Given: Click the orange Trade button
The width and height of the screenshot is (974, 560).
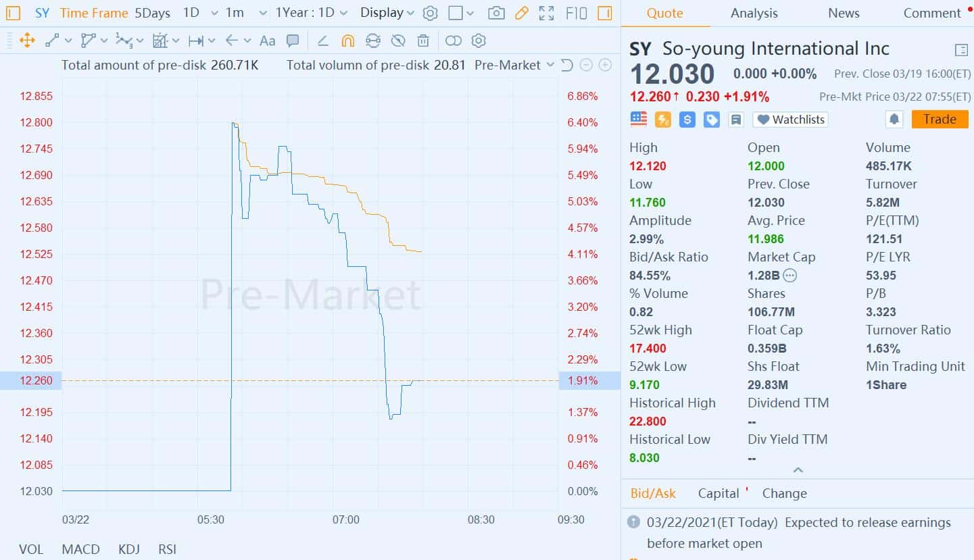Looking at the screenshot, I should pyautogui.click(x=940, y=120).
